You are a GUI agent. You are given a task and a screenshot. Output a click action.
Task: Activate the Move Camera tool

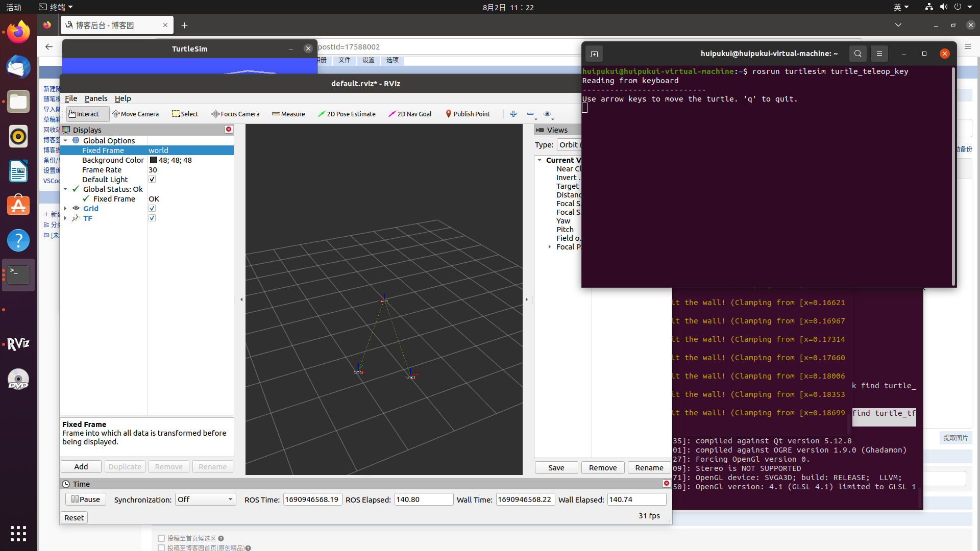click(135, 114)
